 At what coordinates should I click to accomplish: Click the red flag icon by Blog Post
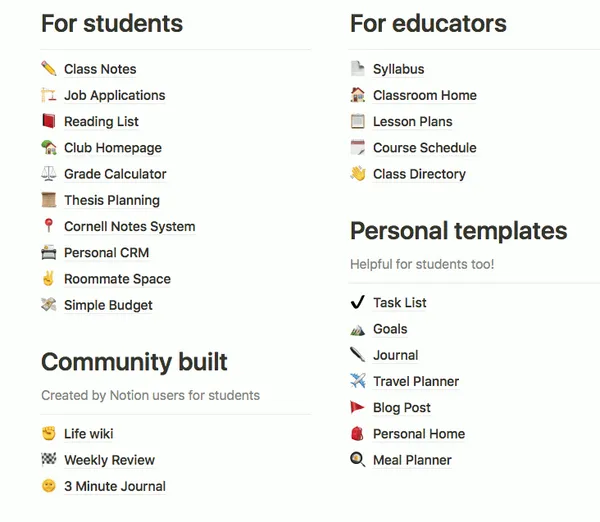click(357, 407)
